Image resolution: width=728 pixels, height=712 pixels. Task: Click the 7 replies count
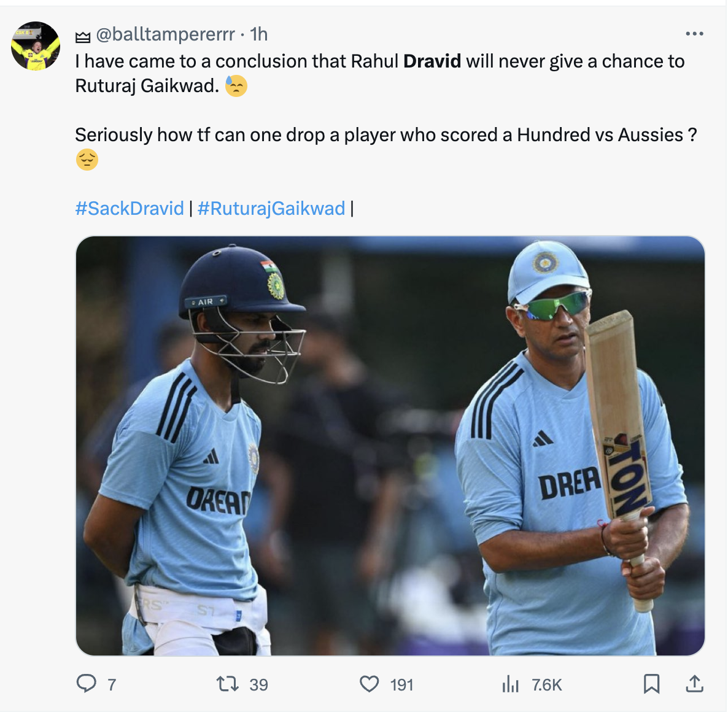(112, 684)
